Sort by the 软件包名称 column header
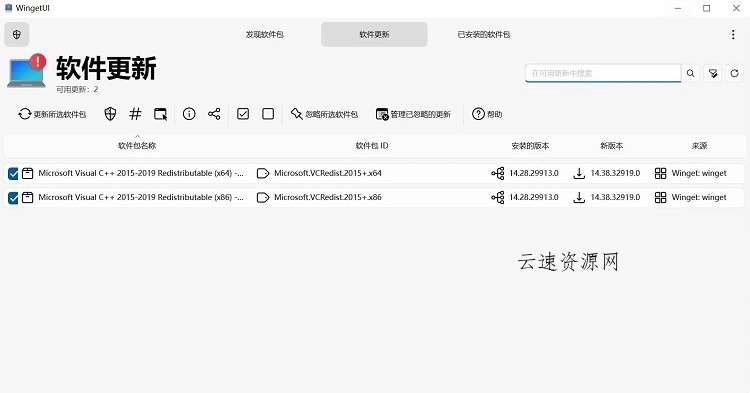 (x=137, y=146)
